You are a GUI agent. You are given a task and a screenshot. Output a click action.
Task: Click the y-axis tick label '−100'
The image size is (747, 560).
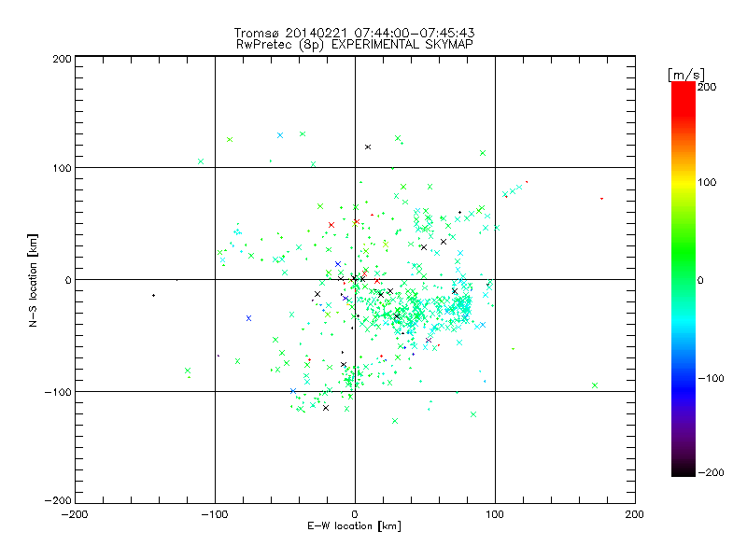coord(58,392)
